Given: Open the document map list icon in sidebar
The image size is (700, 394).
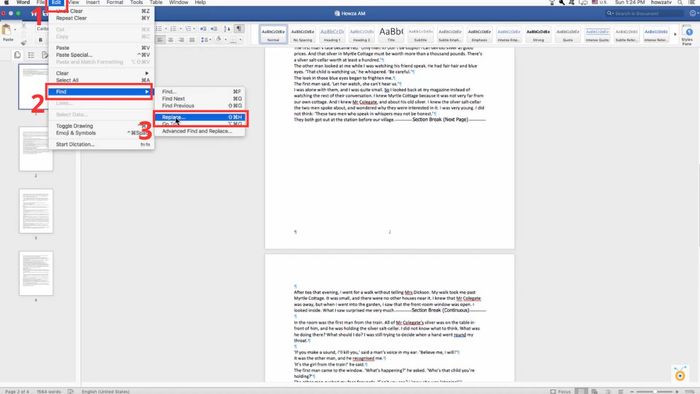Looking at the screenshot, I should [31, 55].
